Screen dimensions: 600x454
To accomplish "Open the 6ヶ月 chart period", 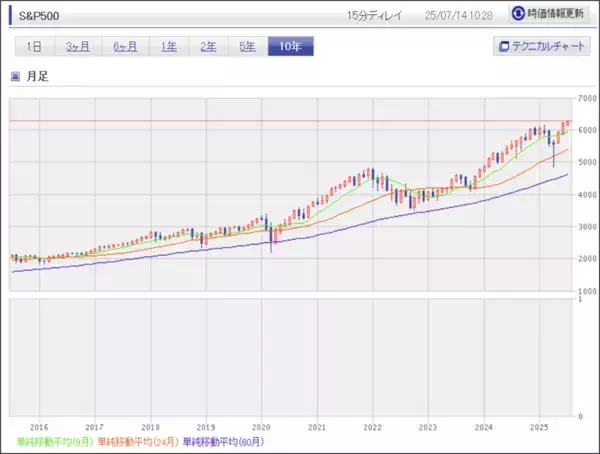I will (127, 47).
